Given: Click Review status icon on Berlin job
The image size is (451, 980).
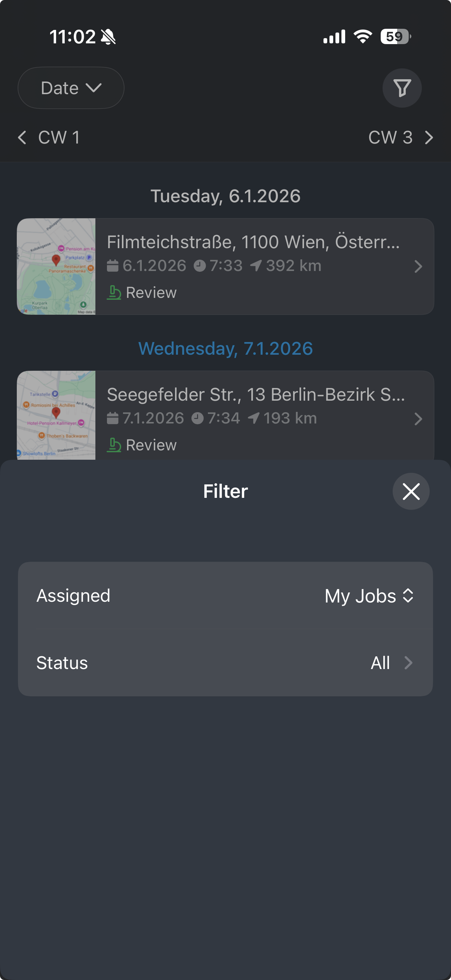Looking at the screenshot, I should coord(114,445).
